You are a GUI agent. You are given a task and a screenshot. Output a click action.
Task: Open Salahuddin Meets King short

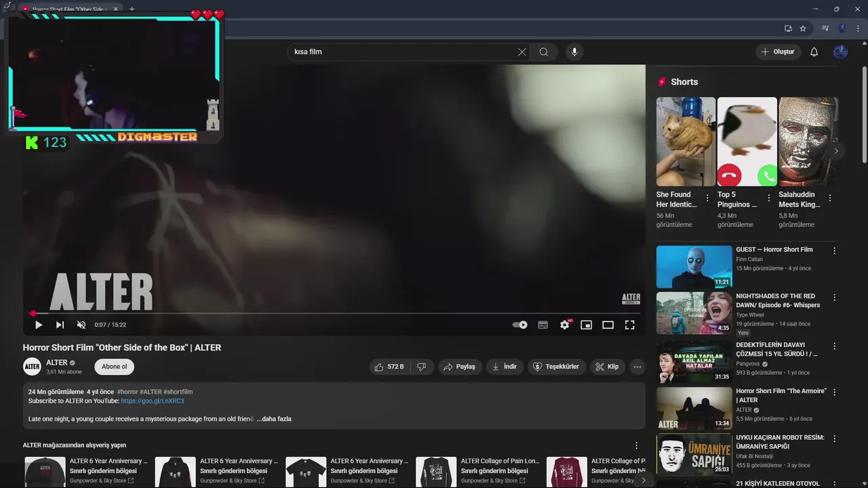coord(808,142)
